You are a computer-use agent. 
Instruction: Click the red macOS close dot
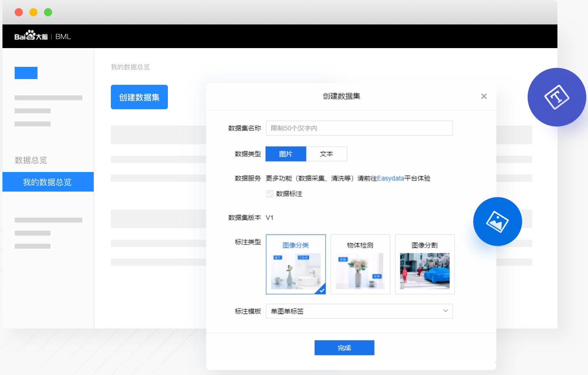tap(19, 12)
